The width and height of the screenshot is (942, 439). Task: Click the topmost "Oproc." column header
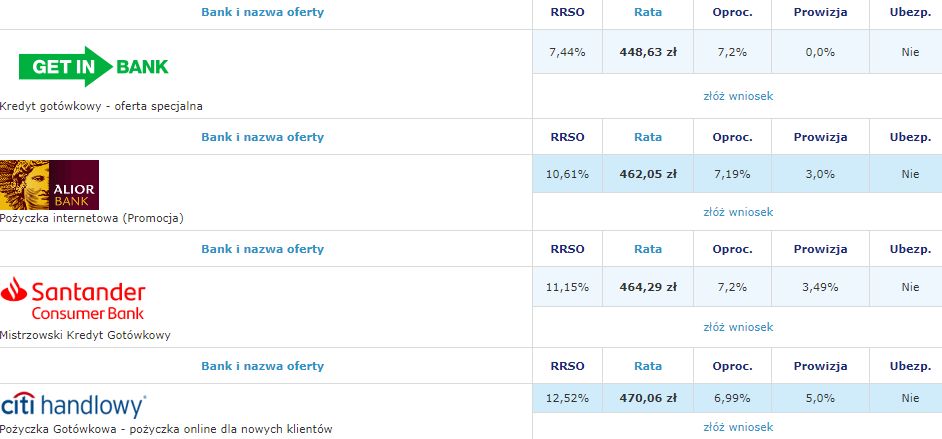[732, 13]
